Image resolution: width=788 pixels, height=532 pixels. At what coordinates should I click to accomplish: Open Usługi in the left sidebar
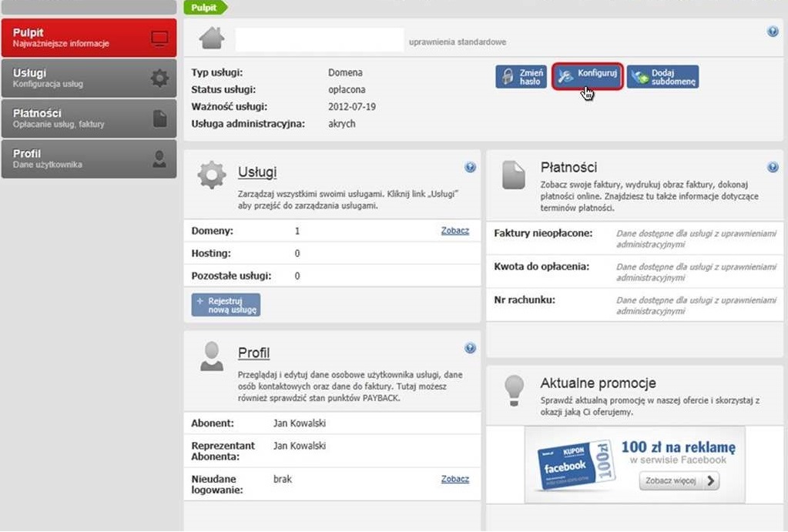tap(89, 78)
